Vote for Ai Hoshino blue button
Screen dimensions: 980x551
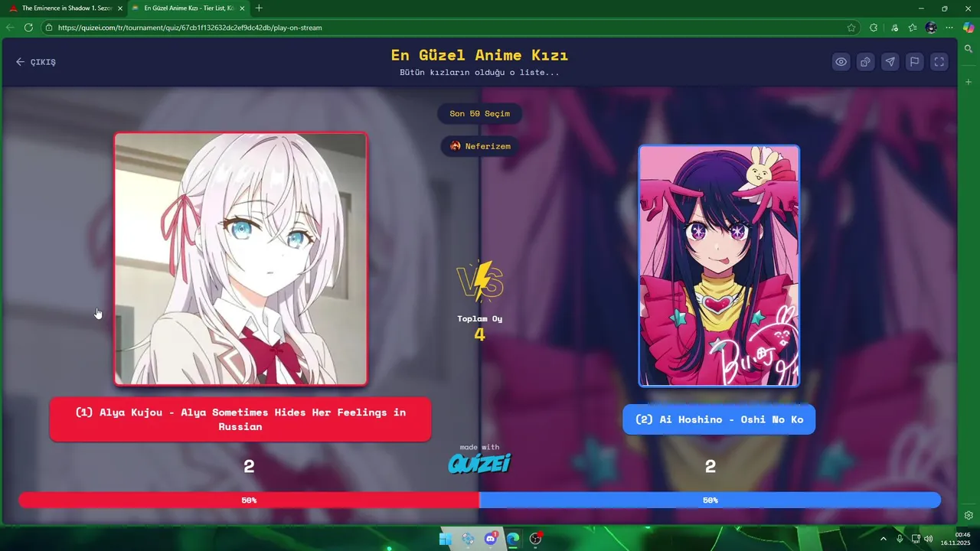[x=719, y=419]
